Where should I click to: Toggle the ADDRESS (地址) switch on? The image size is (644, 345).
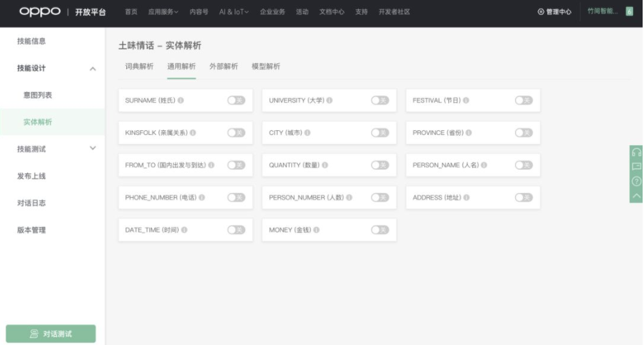click(523, 198)
